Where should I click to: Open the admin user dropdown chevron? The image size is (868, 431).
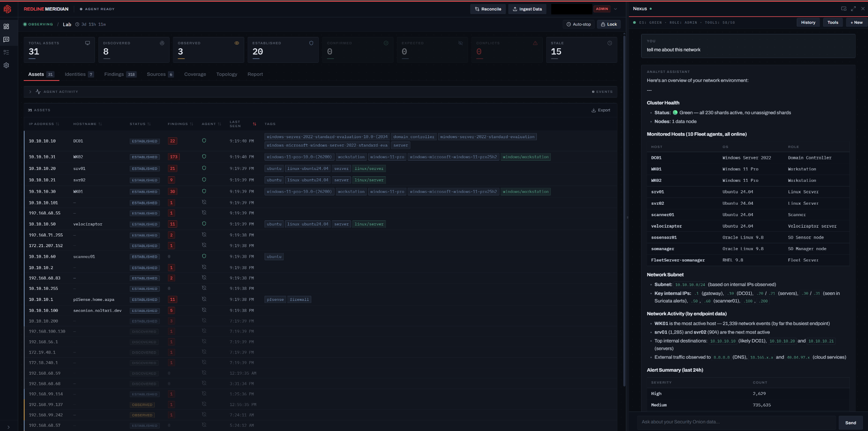(616, 9)
